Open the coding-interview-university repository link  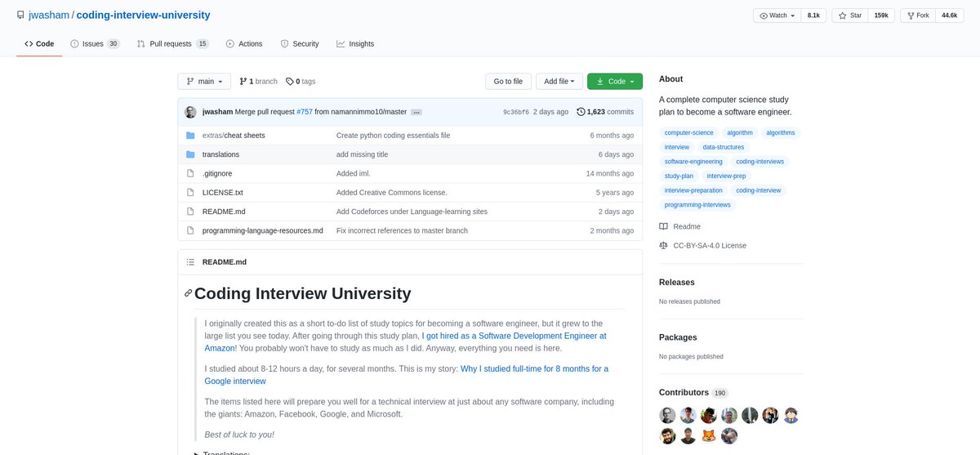[x=143, y=15]
